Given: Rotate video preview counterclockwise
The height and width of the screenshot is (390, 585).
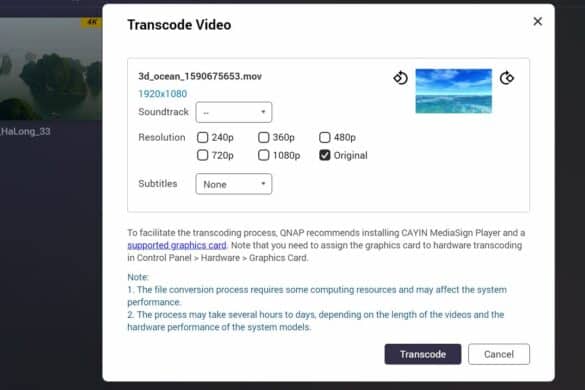Looking at the screenshot, I should pyautogui.click(x=400, y=78).
